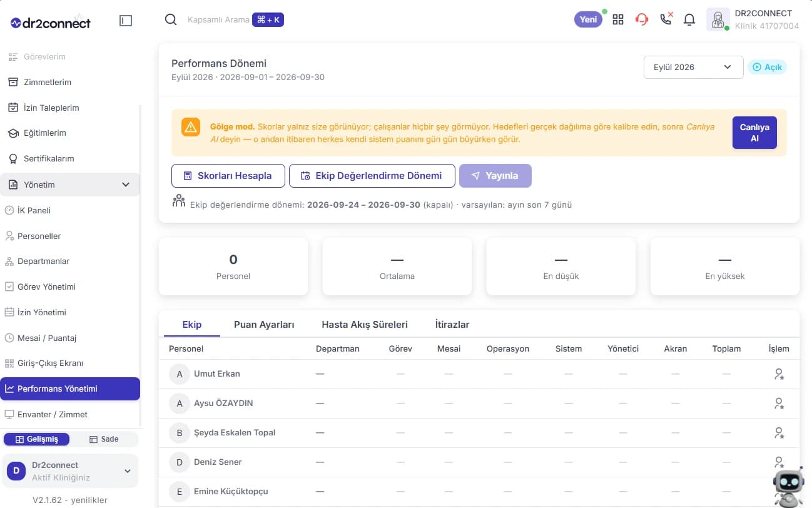Go to the İtirazlar tab
The height and width of the screenshot is (508, 812).
click(452, 325)
